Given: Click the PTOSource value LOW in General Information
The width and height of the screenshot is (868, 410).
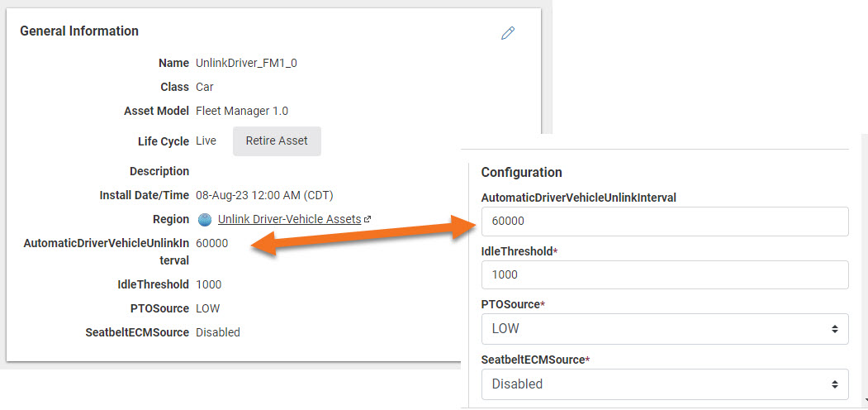Looking at the screenshot, I should [x=208, y=308].
